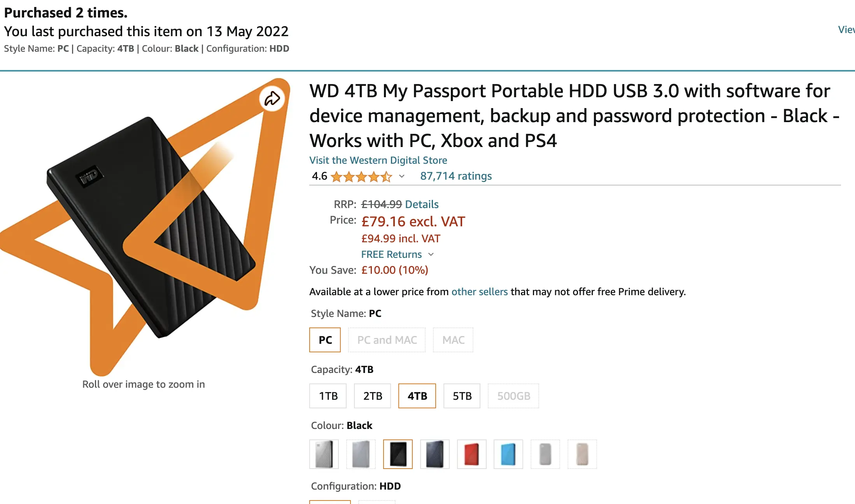Click the WD hard drive product image
Image resolution: width=855 pixels, height=504 pixels.
148,226
